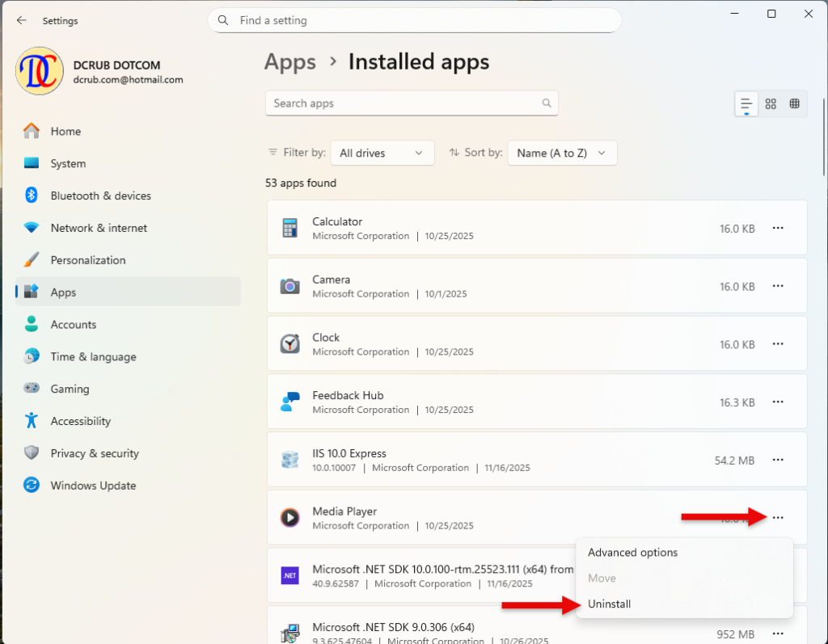Image resolution: width=828 pixels, height=644 pixels.
Task: Open more options for IIS 10.0 Express
Action: click(778, 461)
